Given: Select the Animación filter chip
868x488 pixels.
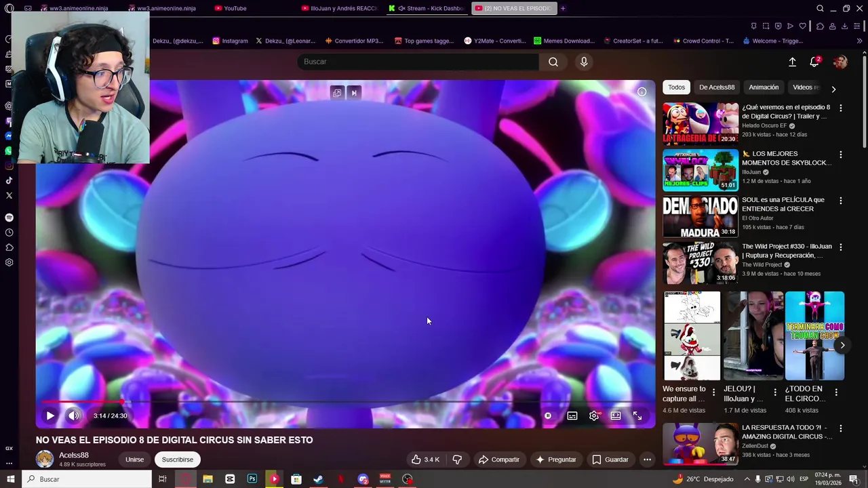Looking at the screenshot, I should tap(764, 87).
